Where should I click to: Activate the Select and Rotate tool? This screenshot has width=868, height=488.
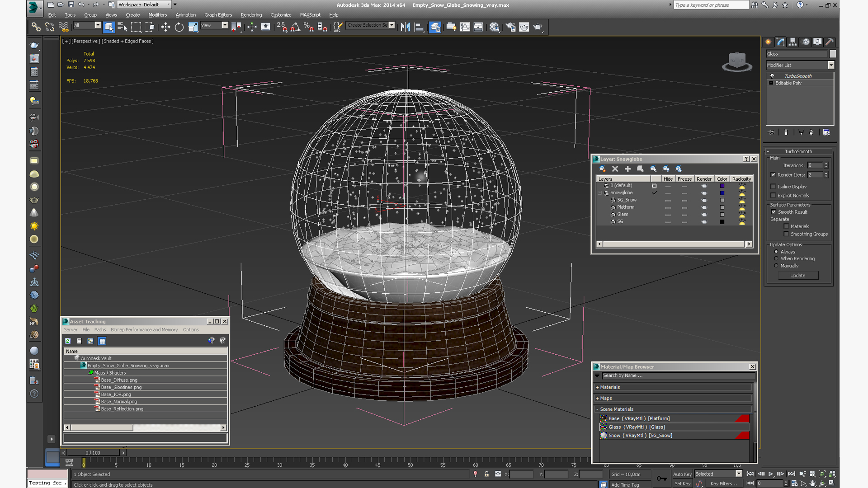pyautogui.click(x=179, y=27)
